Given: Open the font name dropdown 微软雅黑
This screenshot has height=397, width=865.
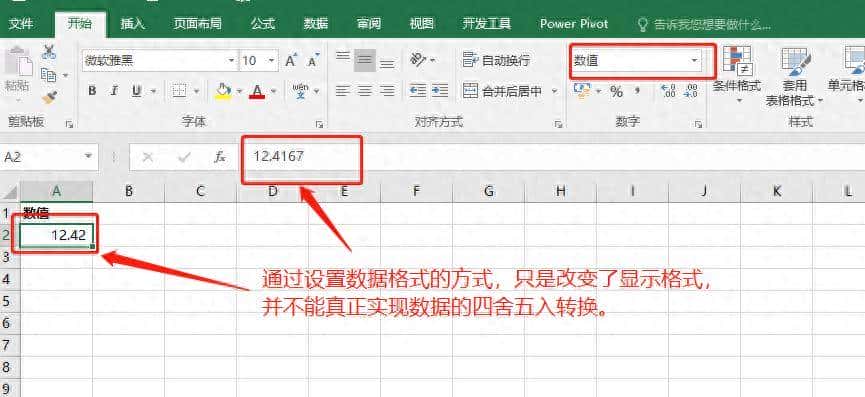Looking at the screenshot, I should (x=231, y=60).
